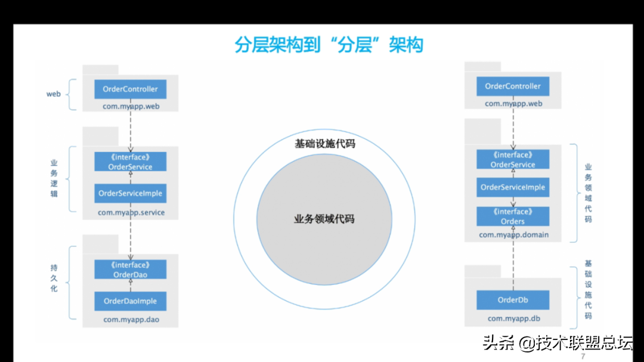Viewport: 644px width, 362px height.
Task: Select the "web" layer label
Action: coord(54,94)
